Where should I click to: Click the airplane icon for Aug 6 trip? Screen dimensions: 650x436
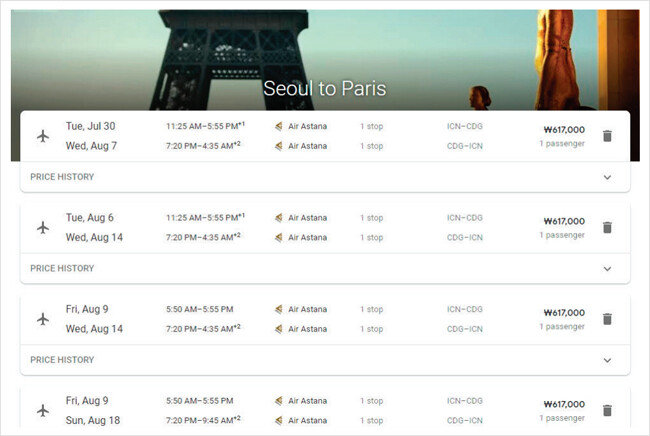pyautogui.click(x=43, y=228)
